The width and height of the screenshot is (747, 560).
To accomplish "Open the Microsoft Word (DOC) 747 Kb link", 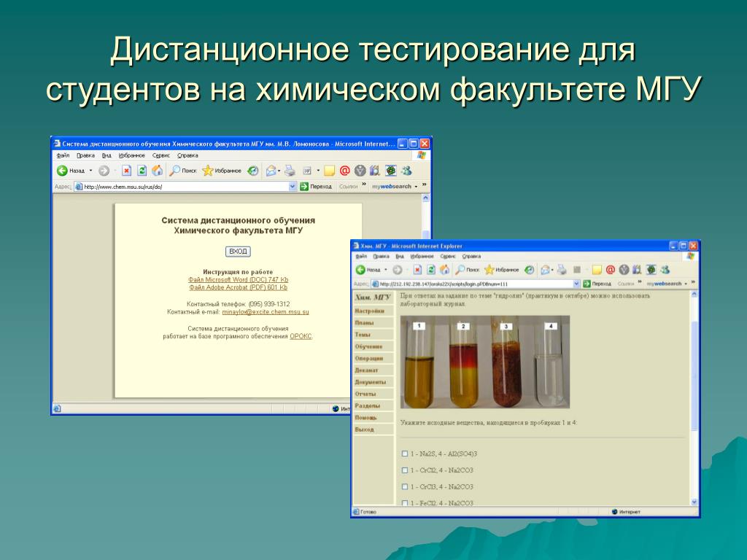I will coord(239,279).
